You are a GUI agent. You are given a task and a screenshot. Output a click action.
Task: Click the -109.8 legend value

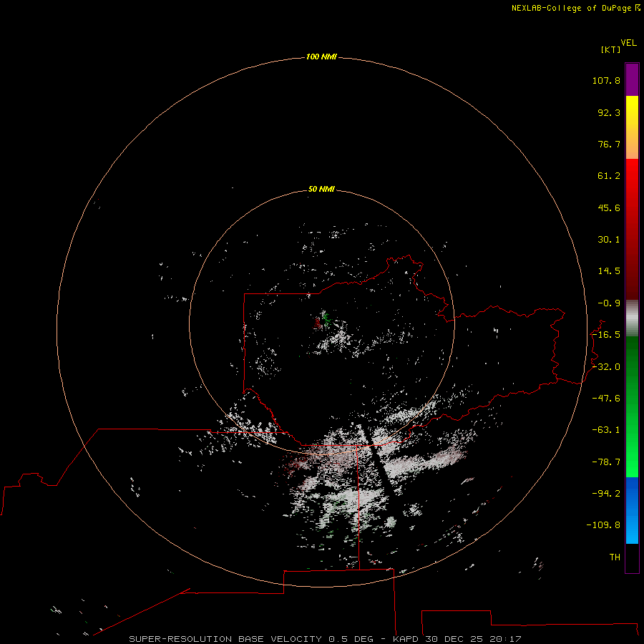[603, 525]
